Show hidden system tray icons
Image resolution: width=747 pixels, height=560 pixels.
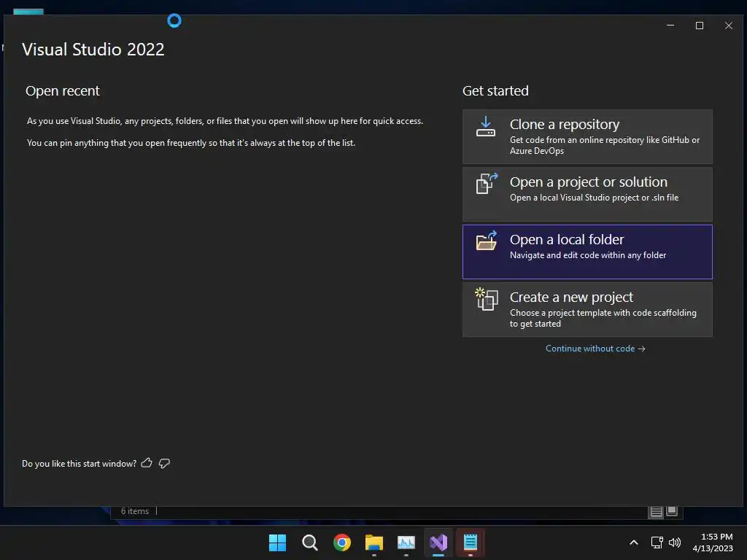click(634, 542)
